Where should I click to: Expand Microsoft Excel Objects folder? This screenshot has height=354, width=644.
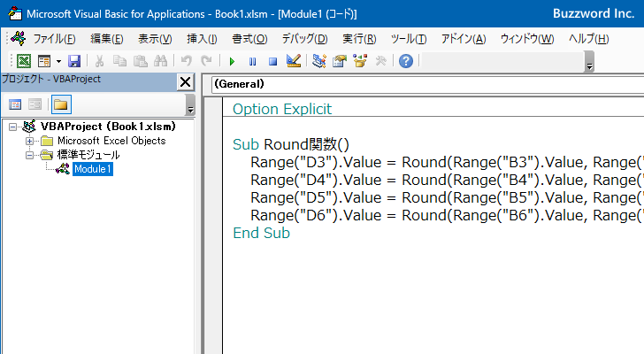(x=29, y=142)
